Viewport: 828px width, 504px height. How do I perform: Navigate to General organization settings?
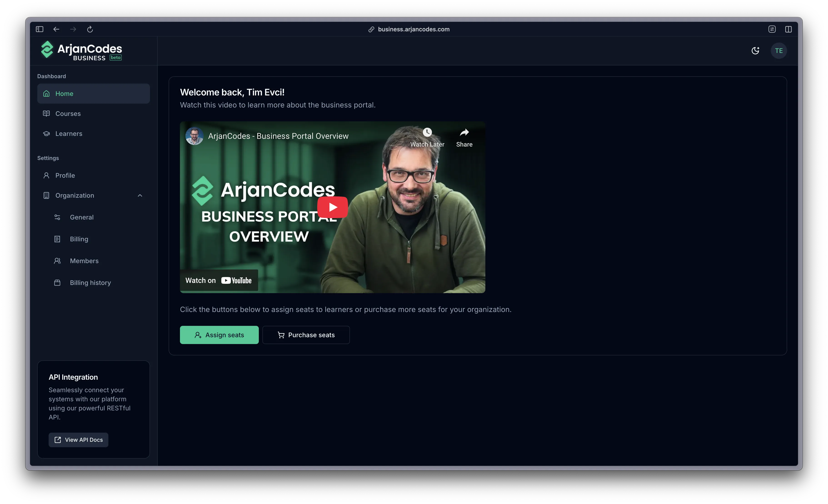tap(82, 217)
